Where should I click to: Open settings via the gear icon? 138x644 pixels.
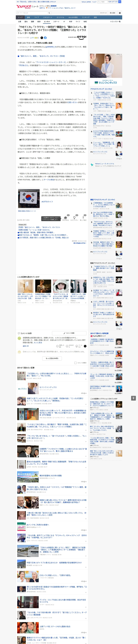tap(120, 13)
